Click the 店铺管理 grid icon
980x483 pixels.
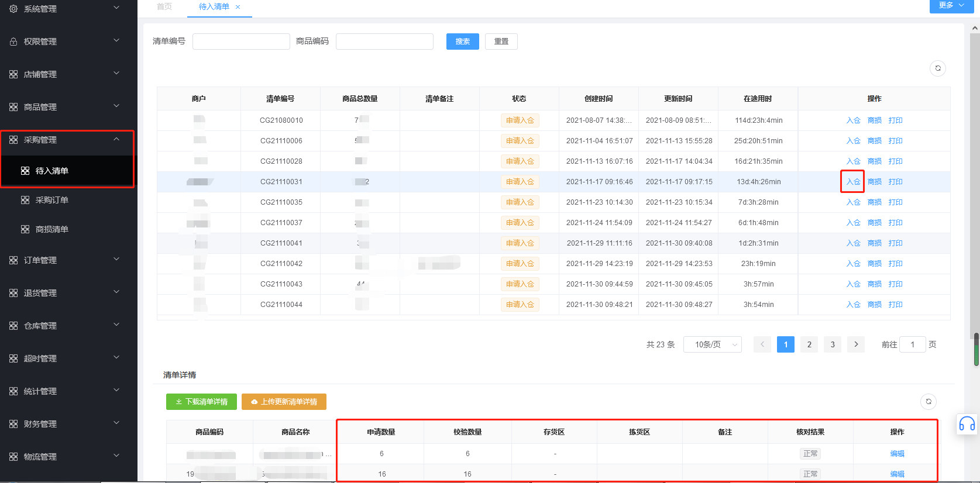pyautogui.click(x=13, y=74)
